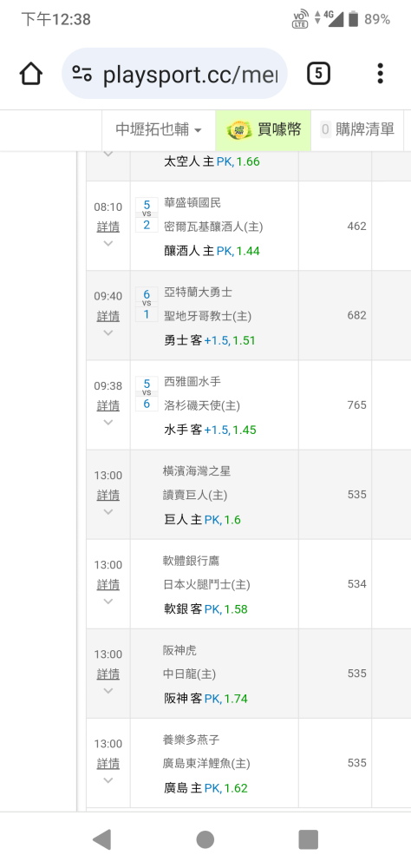Open 詳情 for the 華盛頓國民 game

tap(108, 227)
